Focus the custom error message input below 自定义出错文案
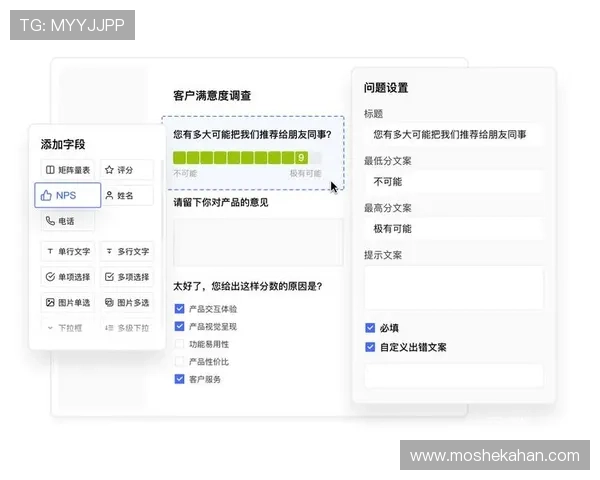The image size is (600, 480). click(x=454, y=376)
